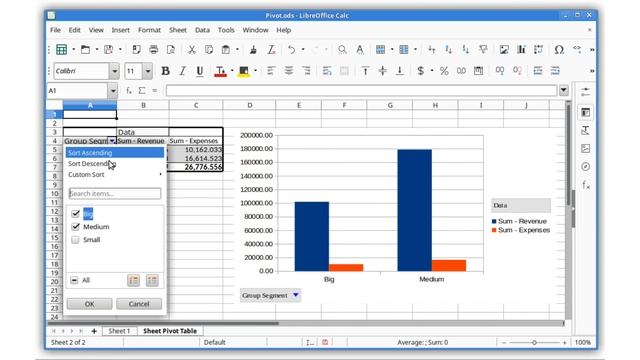Screen dimensions: 640x360
Task: Click the Print icon
Action: point(153,50)
